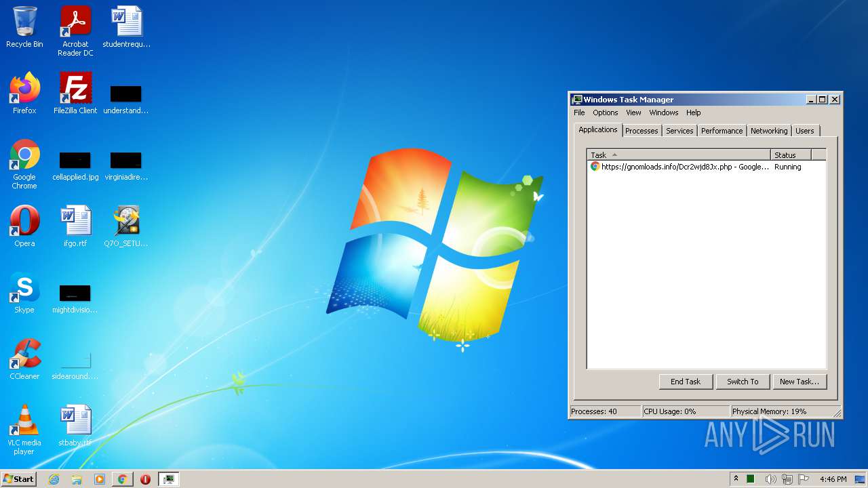The height and width of the screenshot is (488, 868).
Task: Close the Windows Task Manager window
Action: (835, 100)
